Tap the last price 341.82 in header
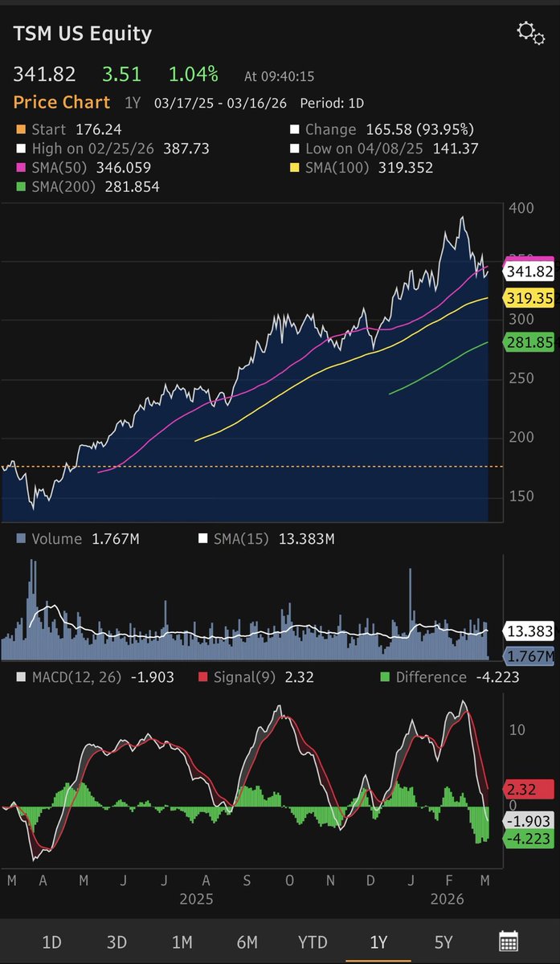Image resolution: width=560 pixels, height=964 pixels. point(44,75)
